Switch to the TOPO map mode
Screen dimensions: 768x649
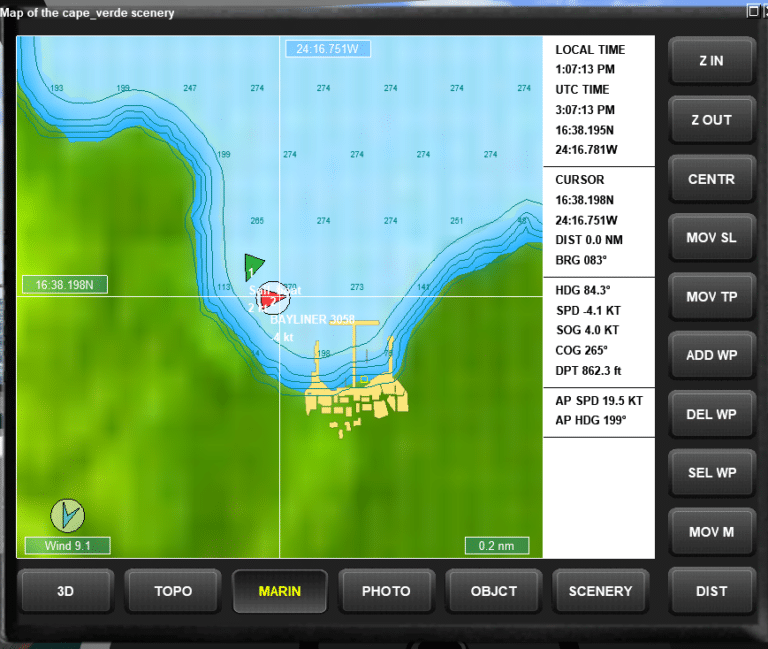(173, 591)
